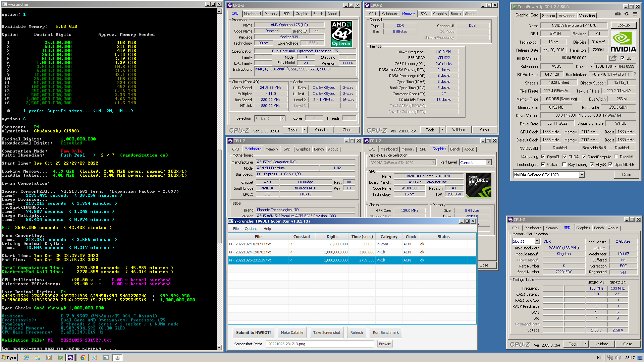
Task: Toggle the OpenGL 4.6 checkbox
Action: point(610,164)
